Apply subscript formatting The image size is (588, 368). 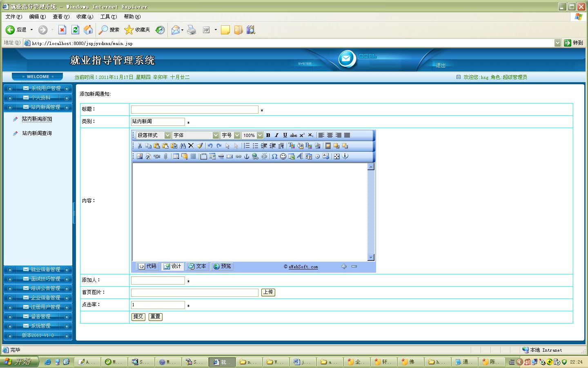pyautogui.click(x=311, y=135)
